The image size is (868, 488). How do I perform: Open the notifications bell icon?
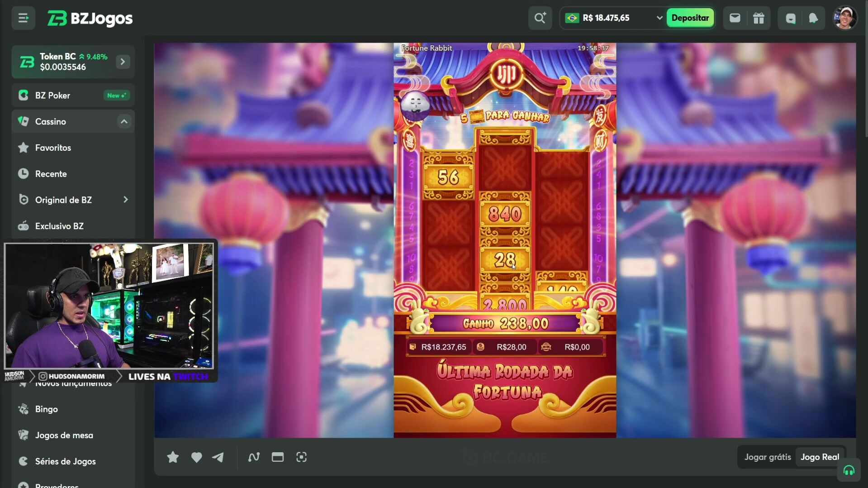813,18
